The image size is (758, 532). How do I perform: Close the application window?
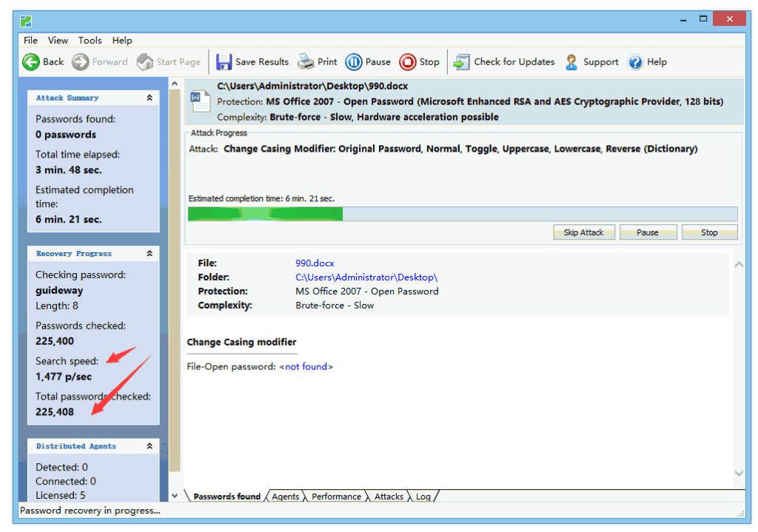[729, 18]
